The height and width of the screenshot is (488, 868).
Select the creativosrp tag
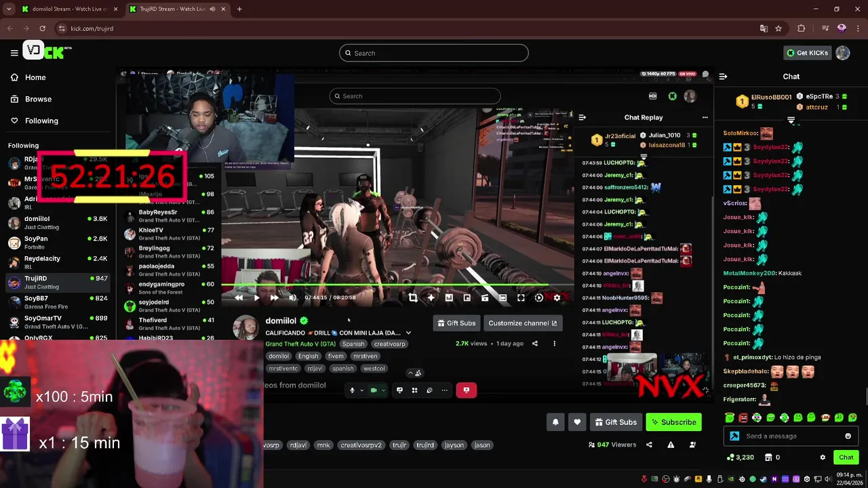(x=389, y=344)
